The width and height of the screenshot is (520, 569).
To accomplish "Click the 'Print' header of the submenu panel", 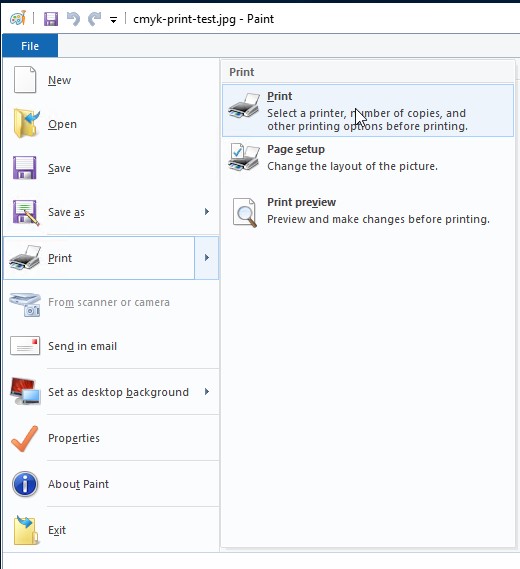I will [x=242, y=72].
